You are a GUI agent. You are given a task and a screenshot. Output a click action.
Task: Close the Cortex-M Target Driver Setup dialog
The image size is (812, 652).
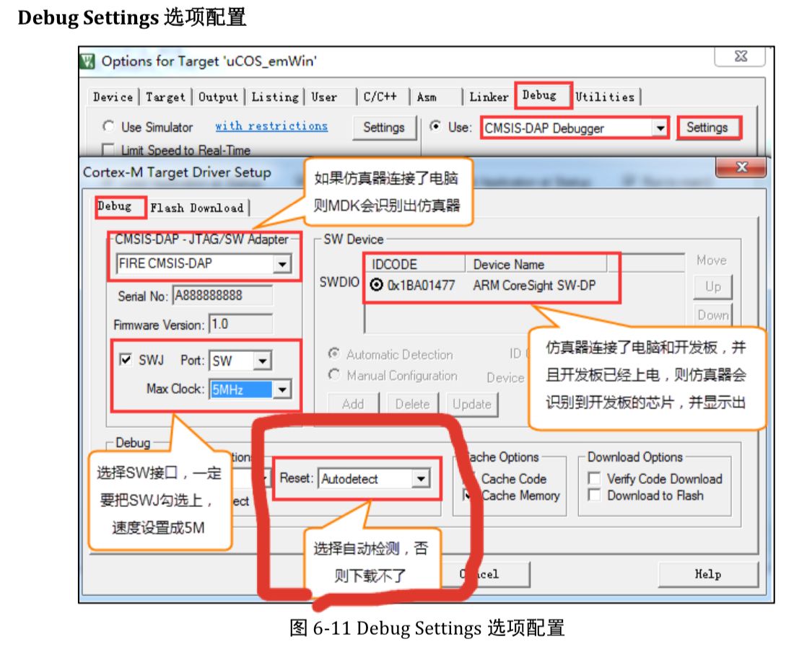point(740,168)
